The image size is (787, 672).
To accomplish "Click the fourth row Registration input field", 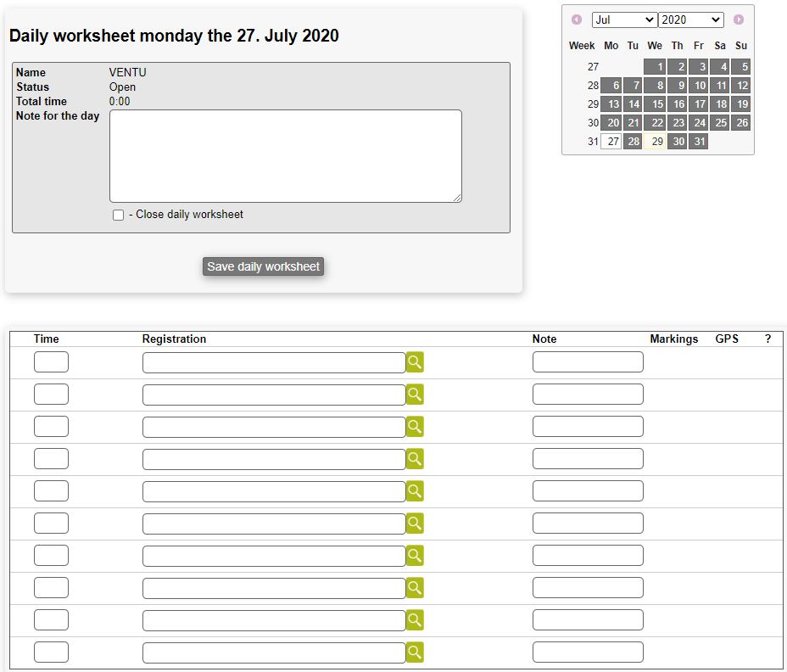I will point(274,459).
